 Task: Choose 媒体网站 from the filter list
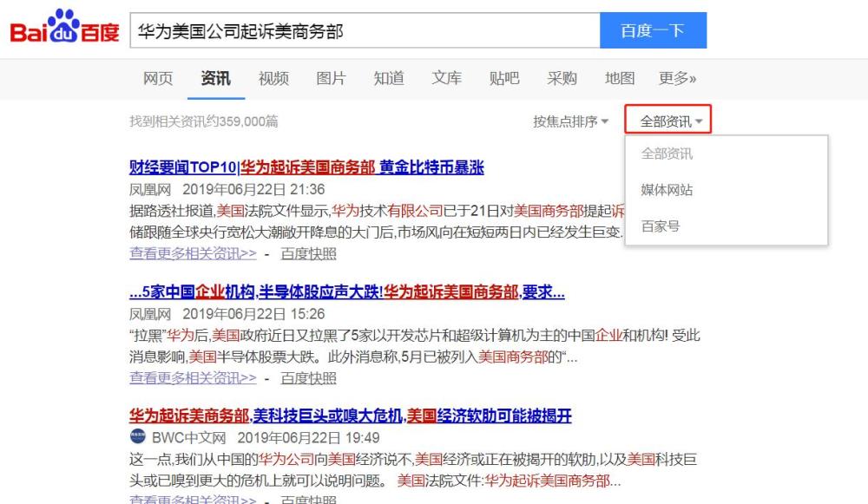tap(667, 190)
